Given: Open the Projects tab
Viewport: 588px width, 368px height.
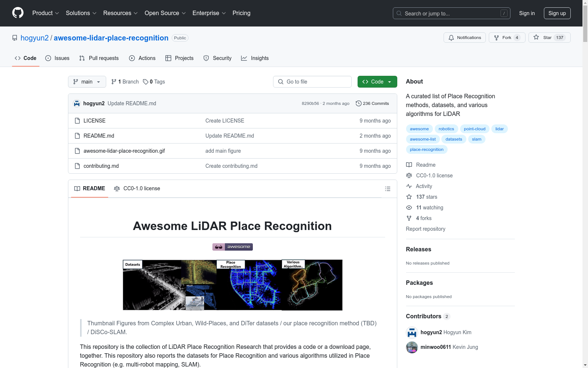Looking at the screenshot, I should (179, 58).
